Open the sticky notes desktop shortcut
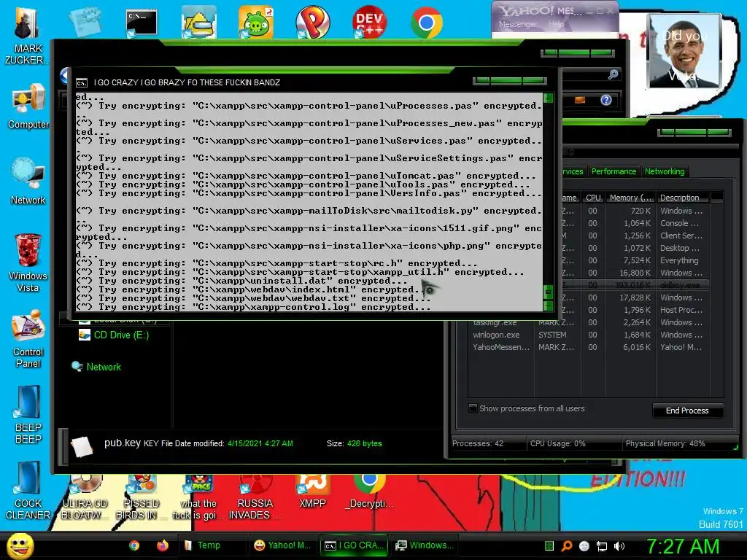This screenshot has height=560, width=747. 85,22
